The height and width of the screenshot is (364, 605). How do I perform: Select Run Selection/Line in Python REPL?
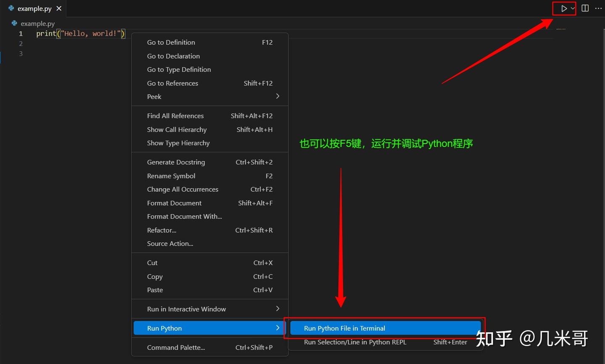385,342
